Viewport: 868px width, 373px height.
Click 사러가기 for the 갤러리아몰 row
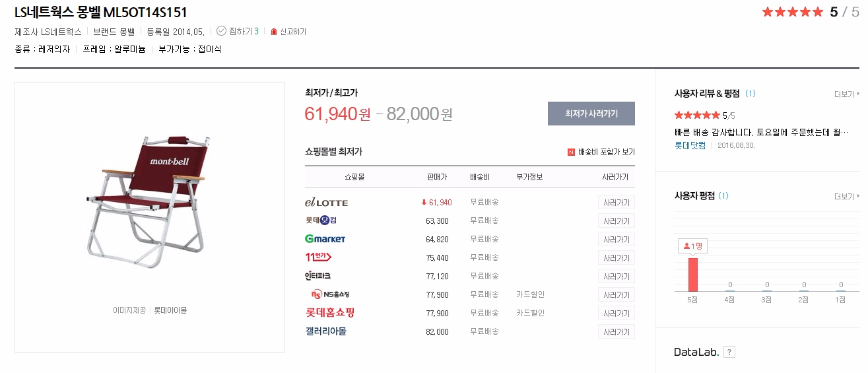(616, 332)
